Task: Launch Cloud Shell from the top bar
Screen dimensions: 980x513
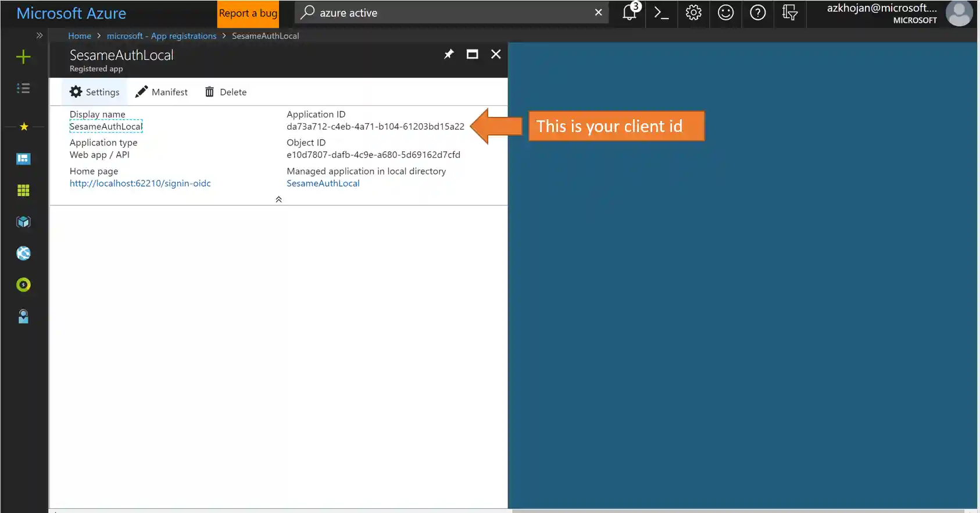Action: (661, 12)
